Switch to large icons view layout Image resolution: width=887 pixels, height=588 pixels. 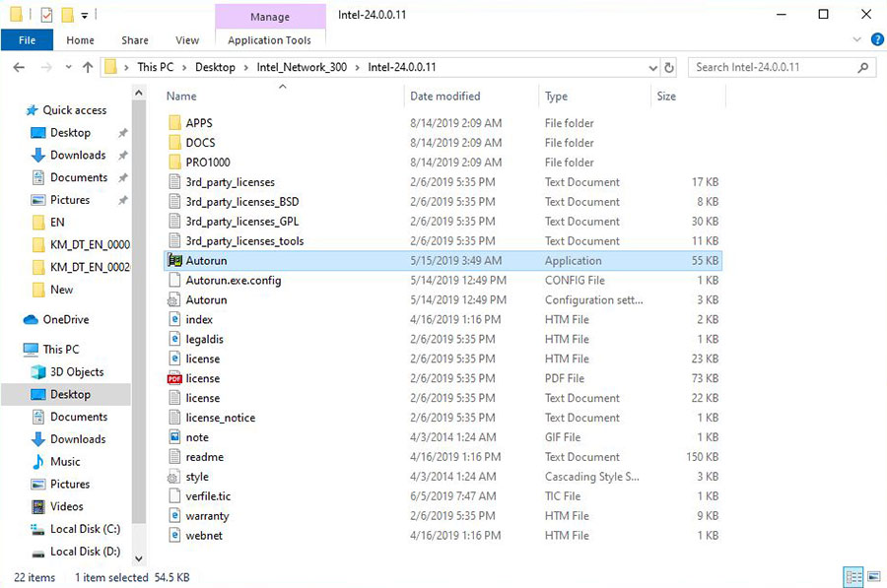click(x=874, y=577)
